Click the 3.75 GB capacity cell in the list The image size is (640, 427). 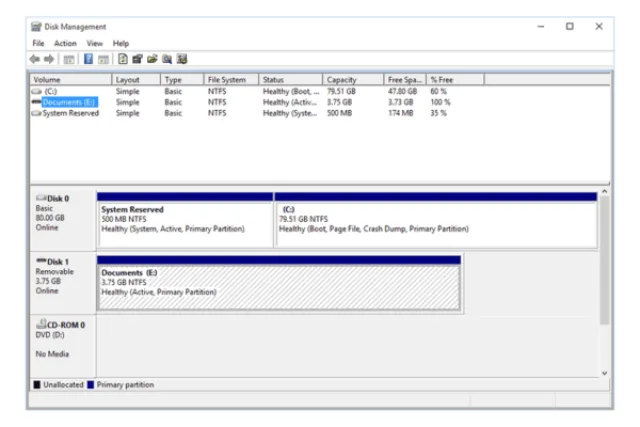[x=339, y=102]
